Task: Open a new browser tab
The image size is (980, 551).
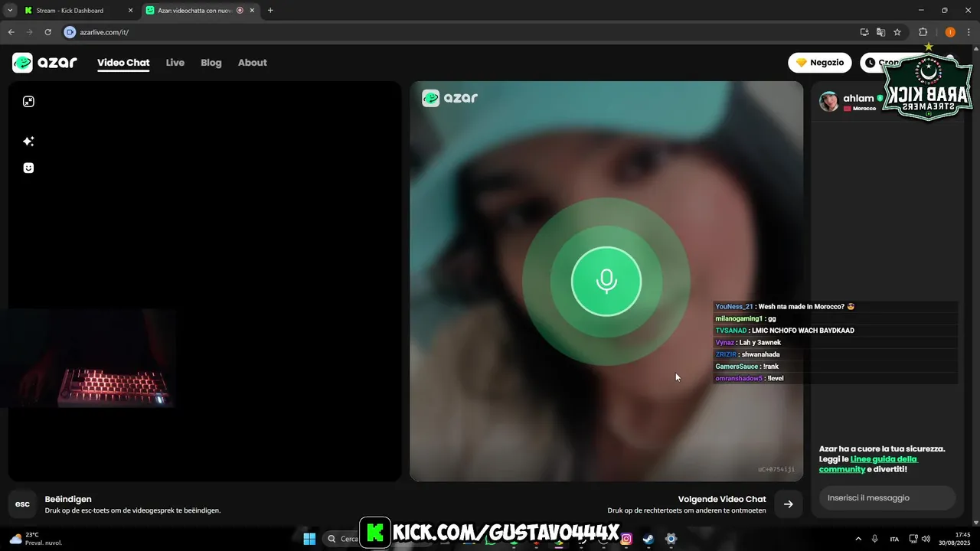Action: (x=270, y=11)
